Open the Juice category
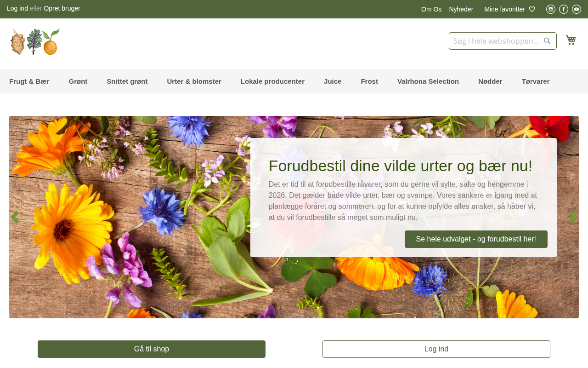This screenshot has width=588, height=368. [x=333, y=81]
